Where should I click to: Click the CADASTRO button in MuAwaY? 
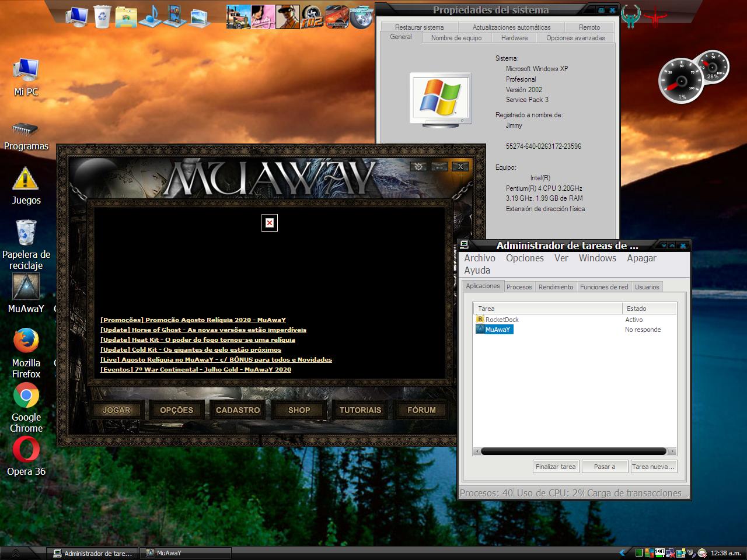238,410
